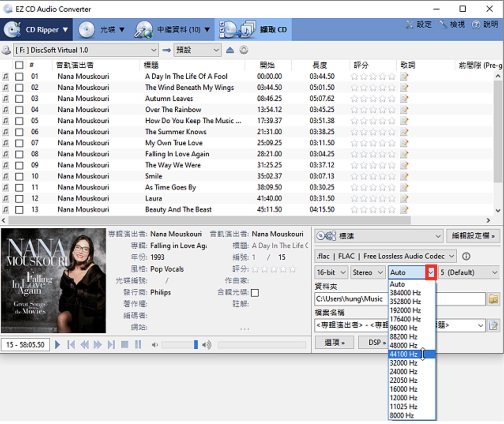The height and width of the screenshot is (424, 504).
Task: Click the 選項 options button
Action: (x=334, y=342)
